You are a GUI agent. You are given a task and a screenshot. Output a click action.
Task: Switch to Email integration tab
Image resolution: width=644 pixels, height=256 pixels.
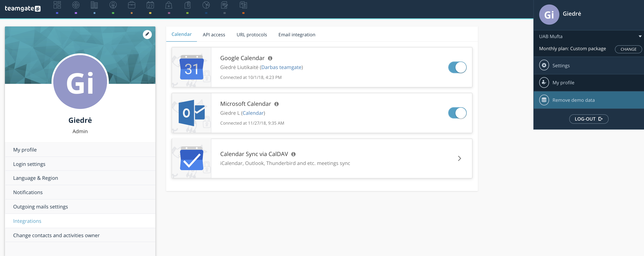296,34
